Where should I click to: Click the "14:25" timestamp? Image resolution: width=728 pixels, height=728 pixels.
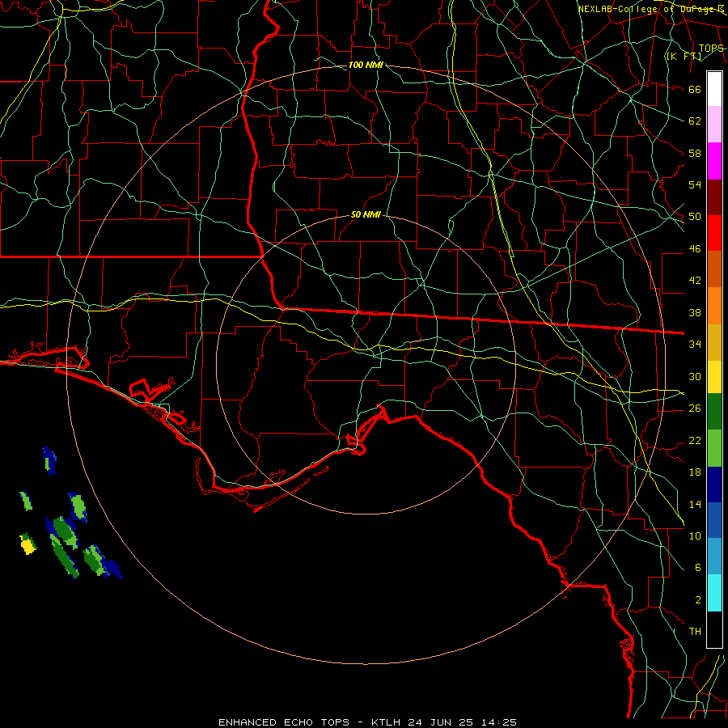[x=498, y=722]
